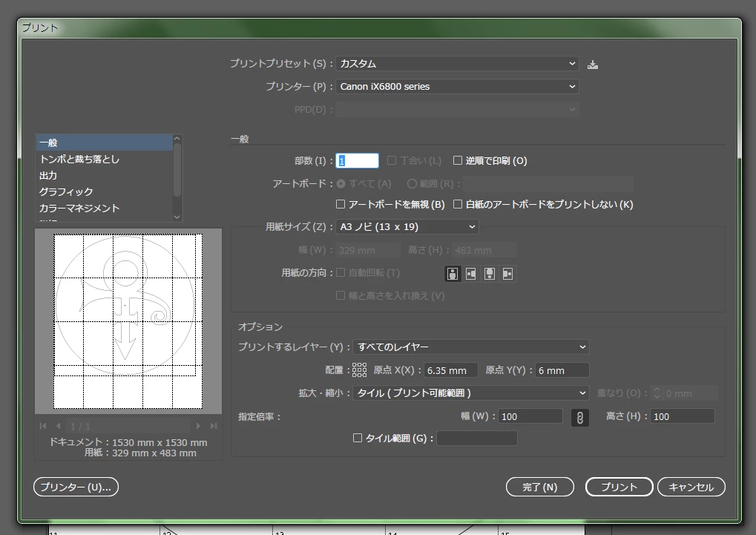Click the paper 幅 329 mm field
756x535 pixels.
(x=368, y=250)
